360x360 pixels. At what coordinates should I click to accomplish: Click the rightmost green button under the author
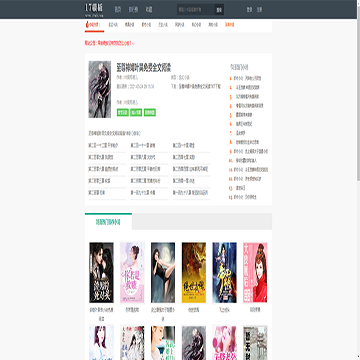[x=150, y=112]
